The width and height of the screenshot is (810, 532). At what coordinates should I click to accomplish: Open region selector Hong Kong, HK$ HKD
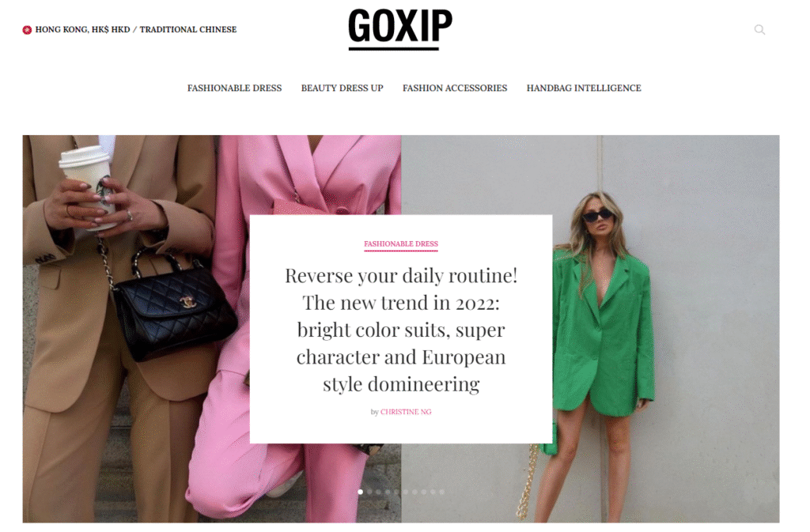tap(82, 29)
